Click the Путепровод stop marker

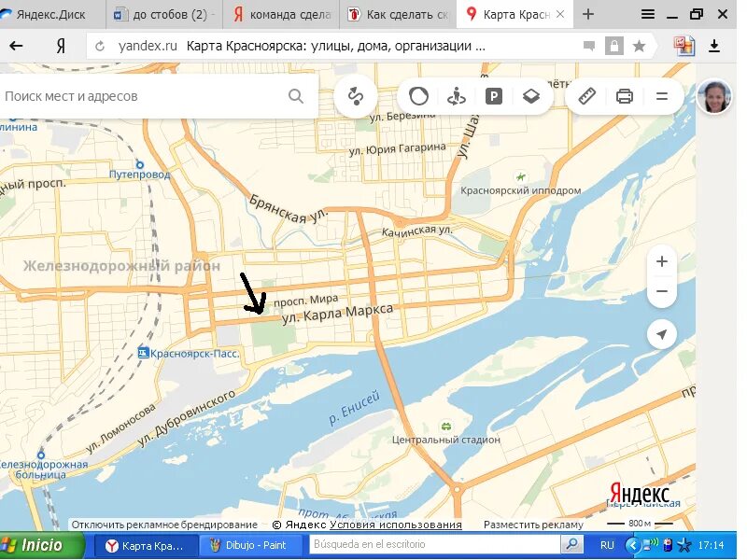tap(139, 165)
